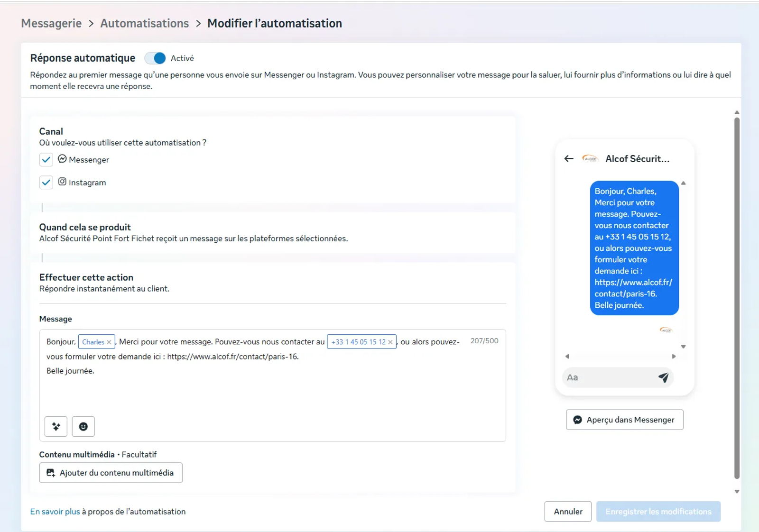
Task: Click Aperçu dans Messenger button
Action: click(625, 420)
